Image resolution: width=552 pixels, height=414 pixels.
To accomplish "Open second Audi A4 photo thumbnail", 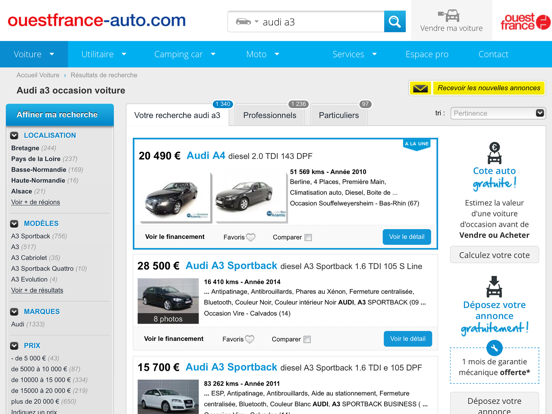I will [251, 198].
